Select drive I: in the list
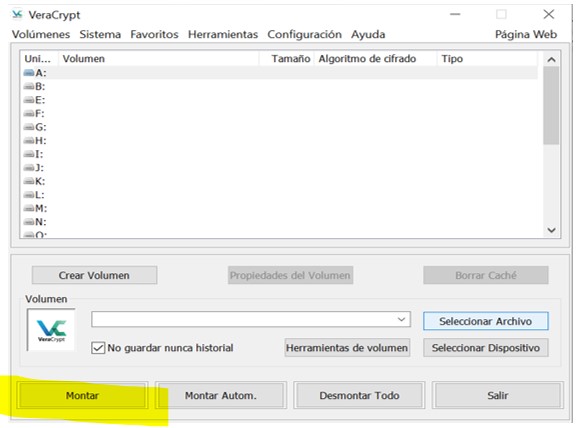The height and width of the screenshot is (428, 581). pos(279,154)
